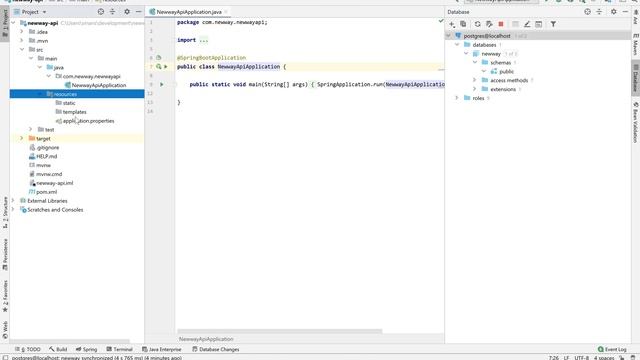This screenshot has height=360, width=640.
Task: Select the postgres@localhost data source
Action: (487, 36)
